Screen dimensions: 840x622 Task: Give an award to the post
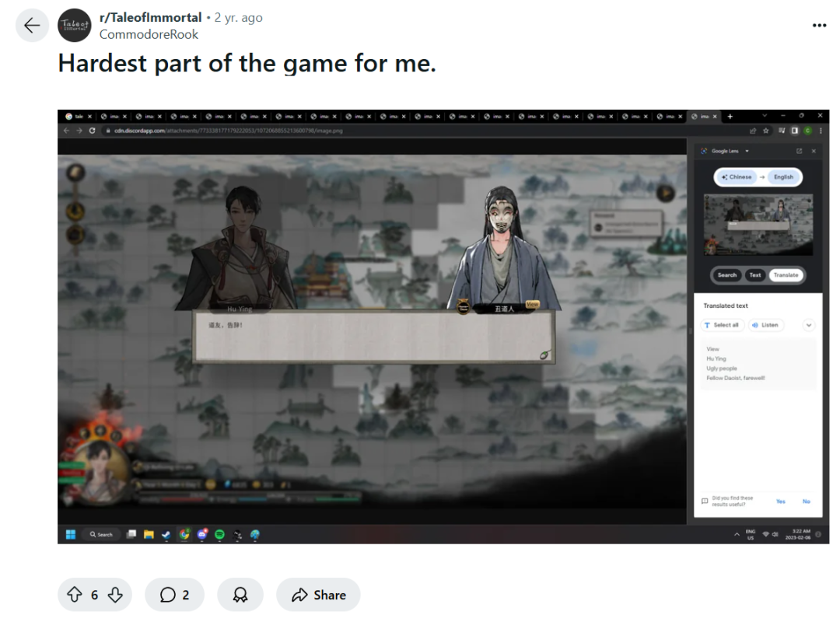pyautogui.click(x=240, y=595)
